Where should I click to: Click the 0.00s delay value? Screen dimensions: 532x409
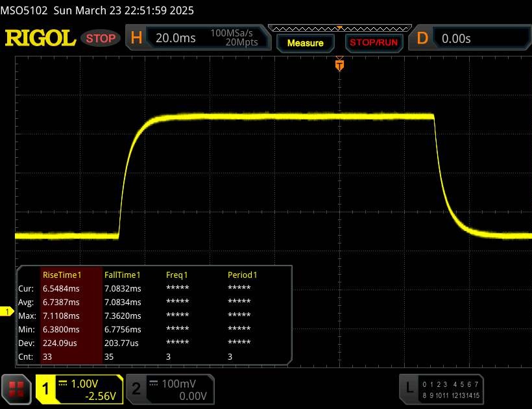456,39
